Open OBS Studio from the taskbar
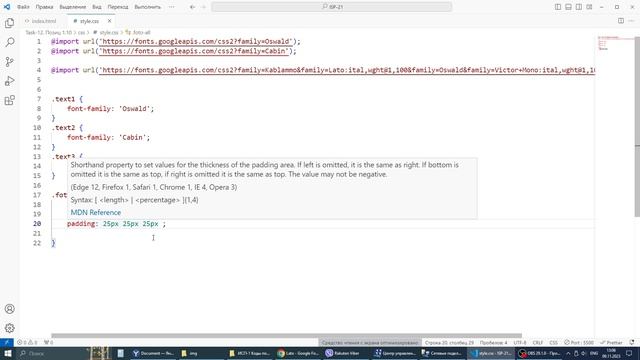 pyautogui.click(x=540, y=353)
